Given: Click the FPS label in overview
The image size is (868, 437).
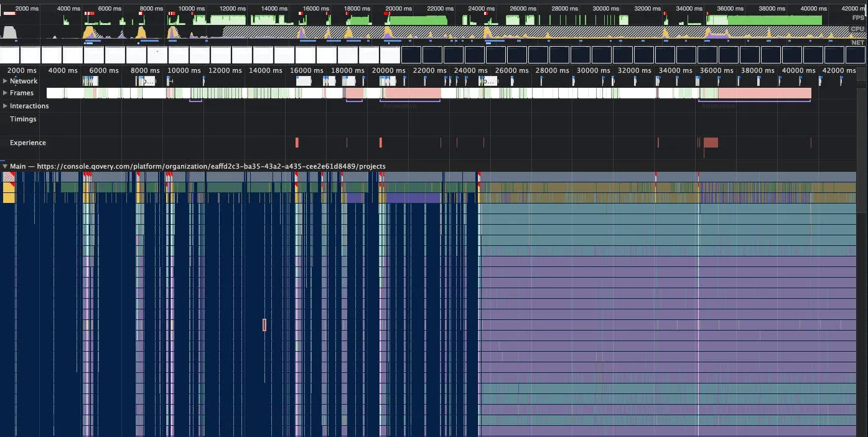Looking at the screenshot, I should (858, 18).
